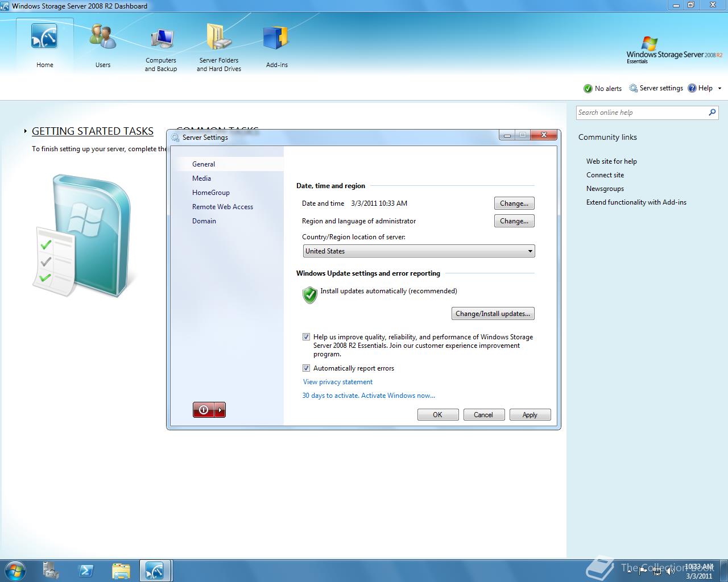Click the No alerts text
The height and width of the screenshot is (582, 728).
coord(608,89)
